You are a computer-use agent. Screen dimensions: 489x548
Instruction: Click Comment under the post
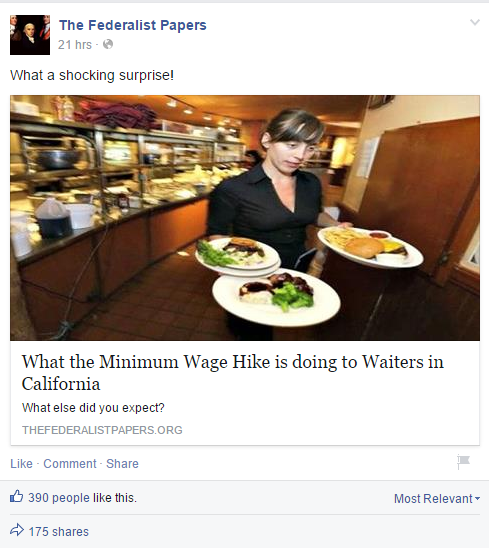(70, 464)
